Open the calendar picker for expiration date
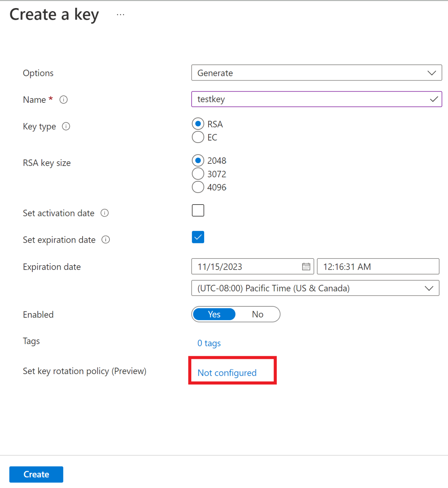The width and height of the screenshot is (448, 488). point(306,266)
